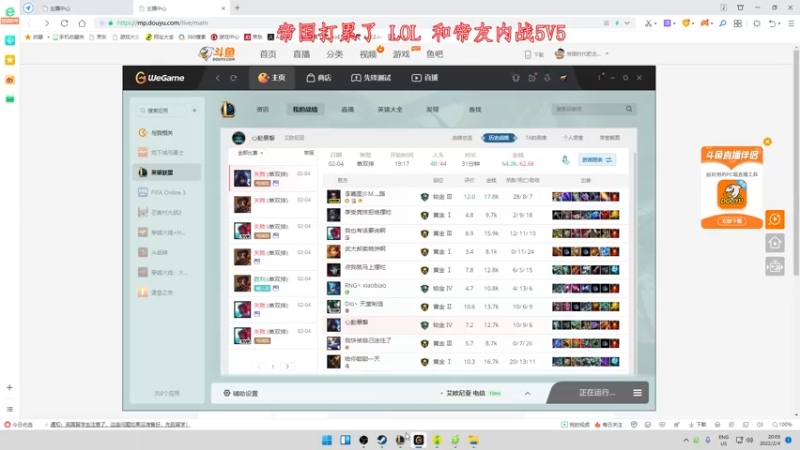
Task: Open hamburger menu next to 正在运行
Action: pos(637,392)
